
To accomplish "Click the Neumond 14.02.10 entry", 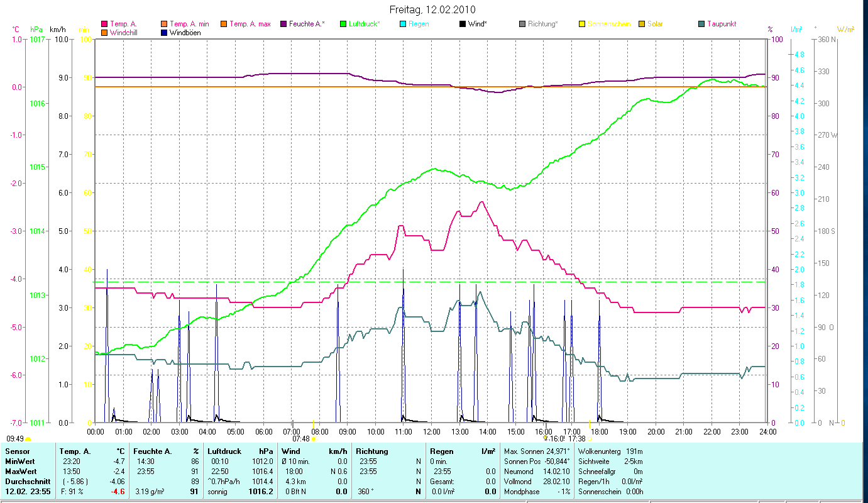I will point(537,471).
